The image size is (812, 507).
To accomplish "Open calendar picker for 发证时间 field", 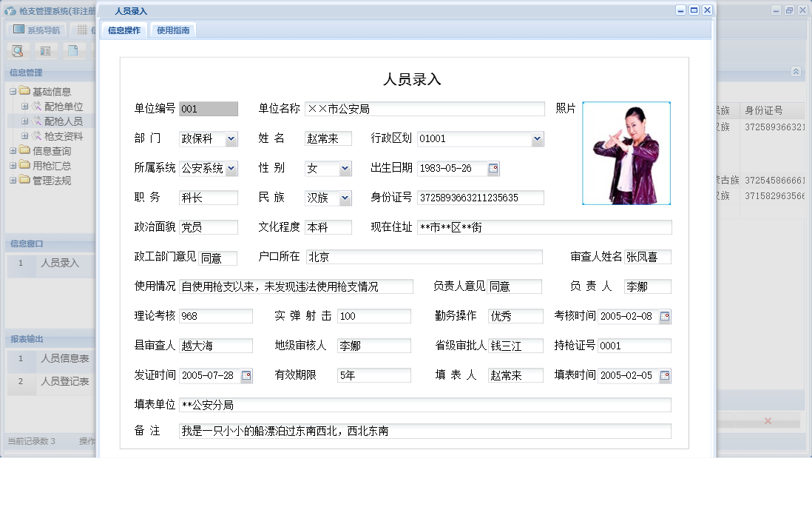I will 245,375.
